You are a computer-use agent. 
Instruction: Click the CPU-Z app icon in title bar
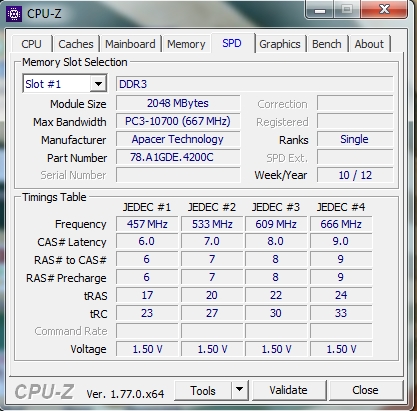click(14, 14)
